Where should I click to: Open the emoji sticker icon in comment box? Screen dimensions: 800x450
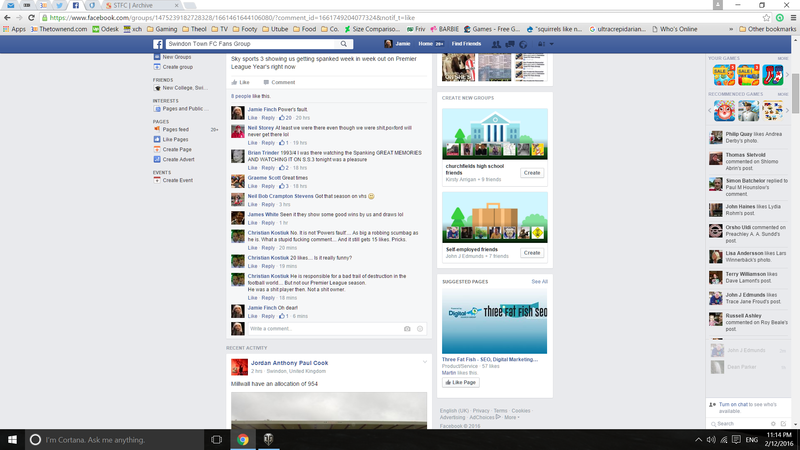[x=420, y=329]
